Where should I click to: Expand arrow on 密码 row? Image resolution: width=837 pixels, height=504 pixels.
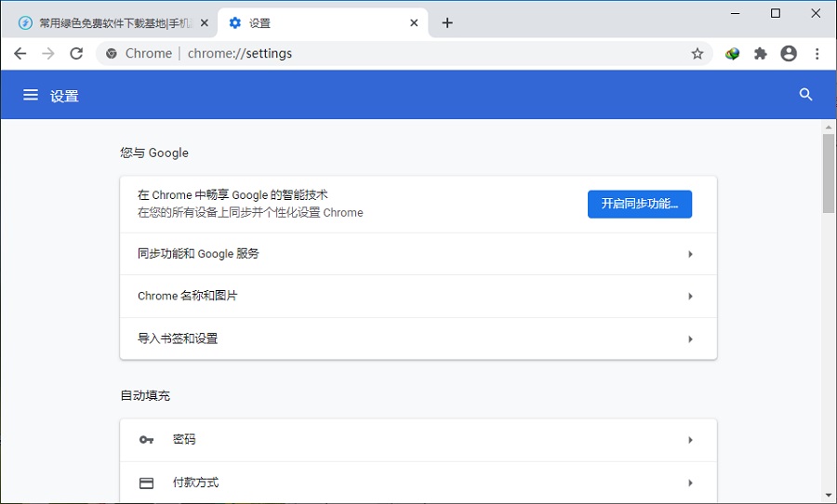tap(690, 440)
